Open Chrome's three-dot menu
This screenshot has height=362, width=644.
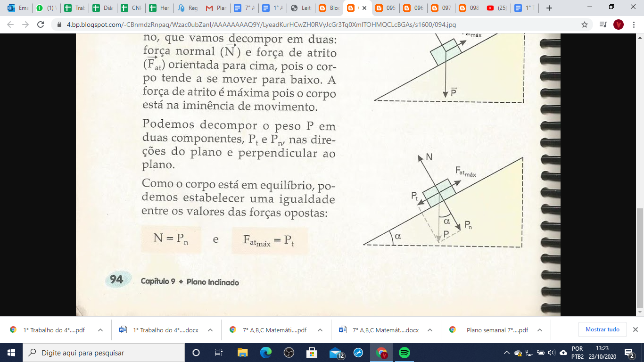(x=634, y=25)
